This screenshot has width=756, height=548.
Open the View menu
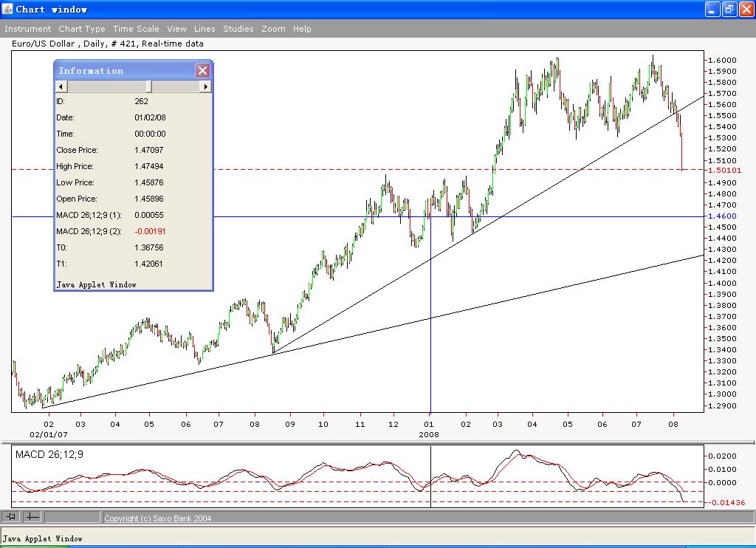(x=177, y=29)
